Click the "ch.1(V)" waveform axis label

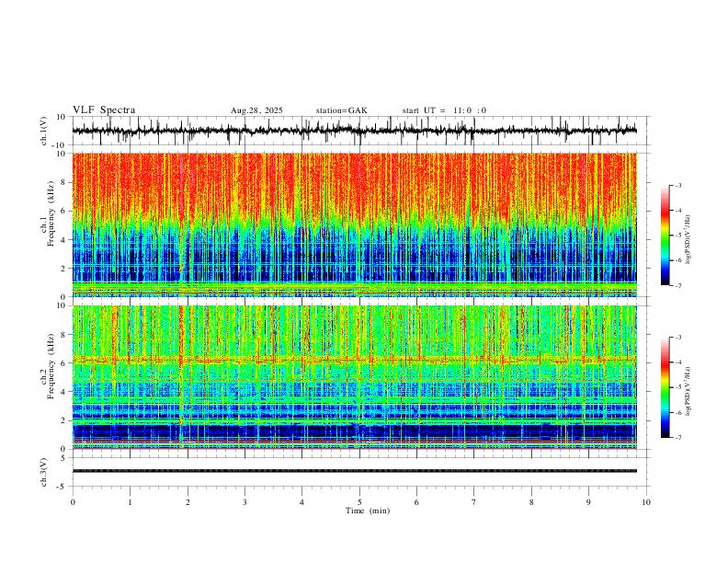pos(44,131)
